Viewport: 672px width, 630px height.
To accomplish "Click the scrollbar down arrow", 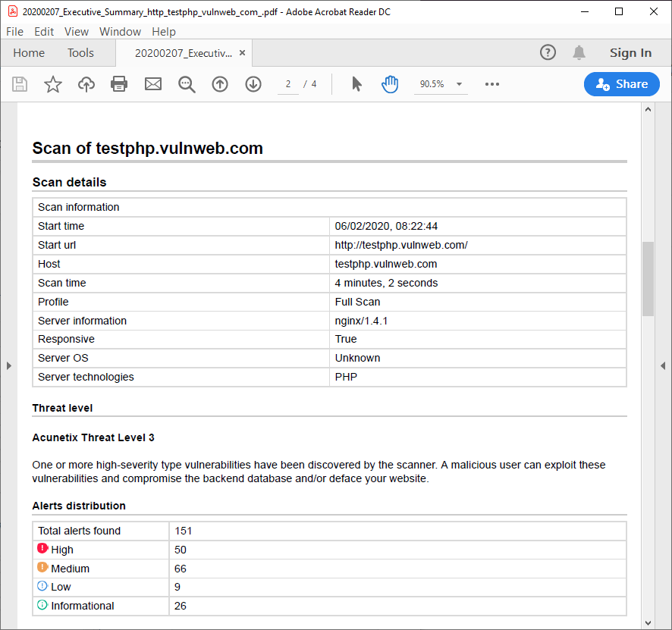I will [x=648, y=623].
